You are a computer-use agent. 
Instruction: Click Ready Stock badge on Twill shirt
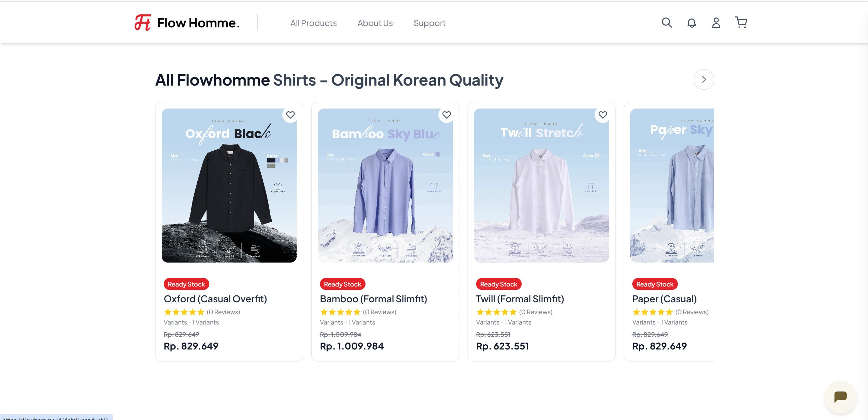[498, 284]
